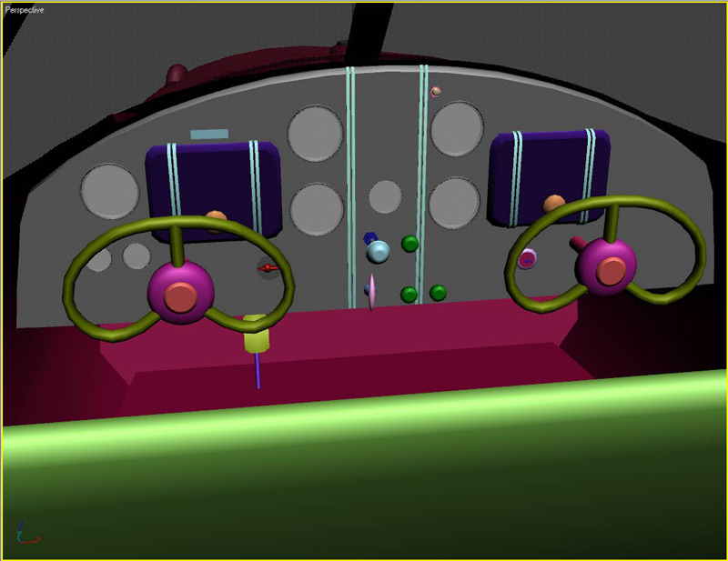Pick the magenta hub sphere of left yoke
Image resolution: width=728 pixels, height=561 pixels.
coord(181,293)
